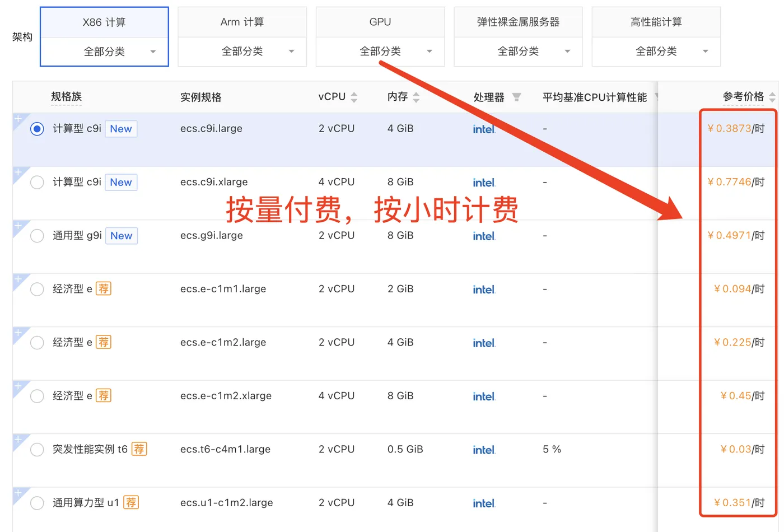This screenshot has width=784, height=532.
Task: Choose the 突发性能实例 t6 radio button
Action: 37,450
